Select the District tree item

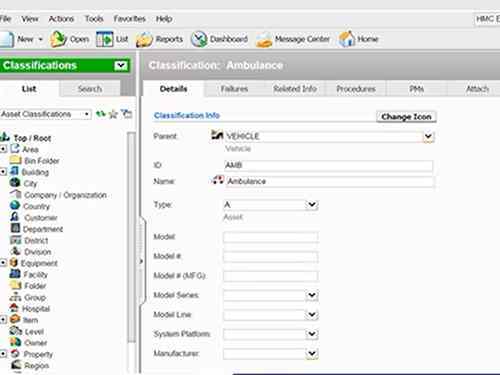point(36,240)
